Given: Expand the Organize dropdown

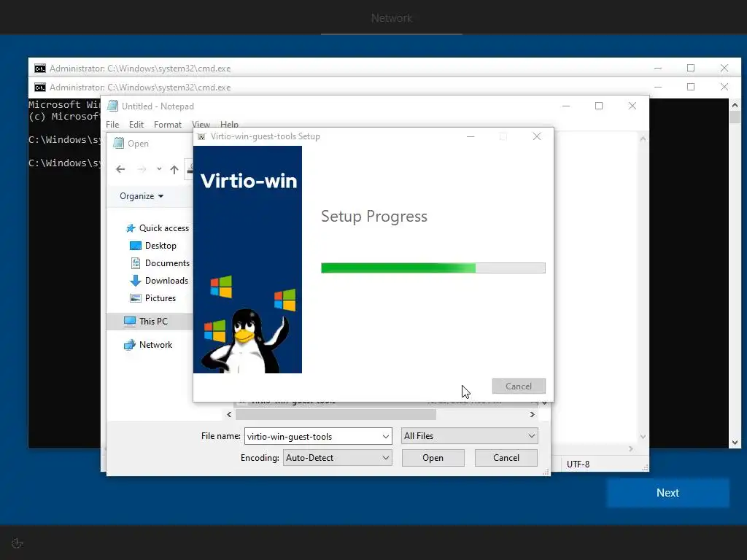Looking at the screenshot, I should pyautogui.click(x=142, y=196).
